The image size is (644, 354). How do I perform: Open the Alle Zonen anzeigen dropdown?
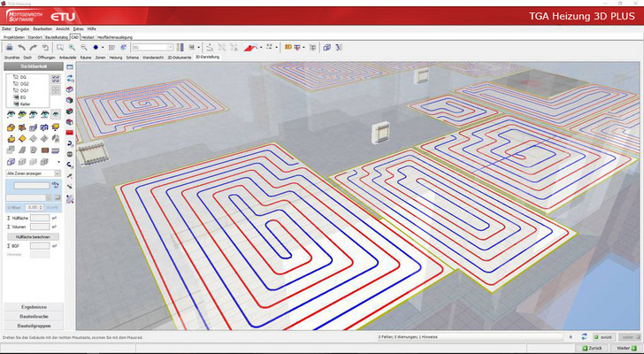coord(34,173)
